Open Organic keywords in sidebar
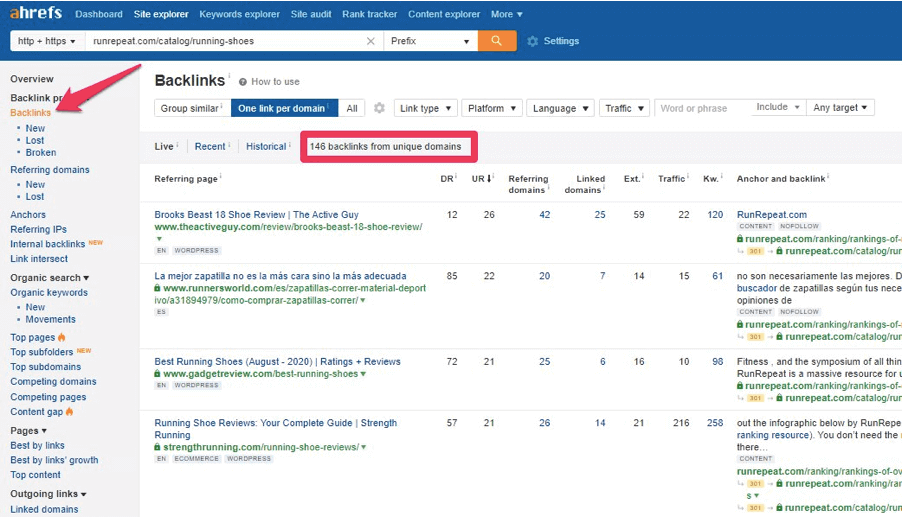This screenshot has width=904, height=519. pos(49,292)
